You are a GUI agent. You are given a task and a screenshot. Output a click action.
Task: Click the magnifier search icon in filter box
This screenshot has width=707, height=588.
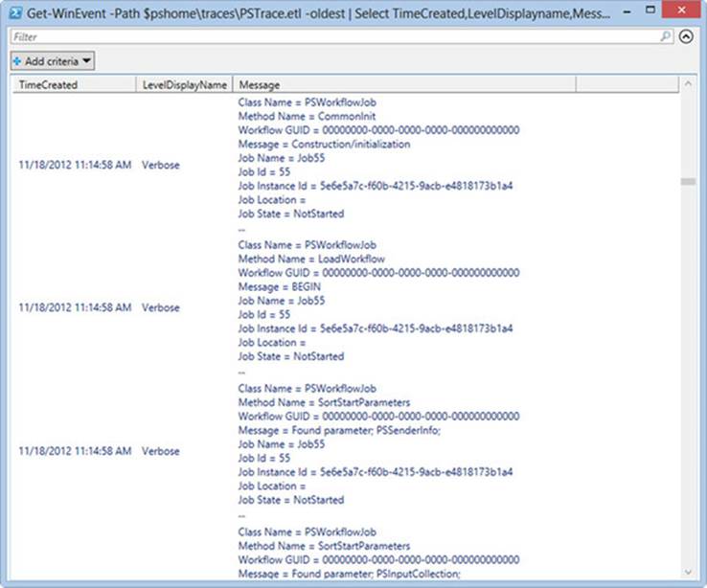665,36
